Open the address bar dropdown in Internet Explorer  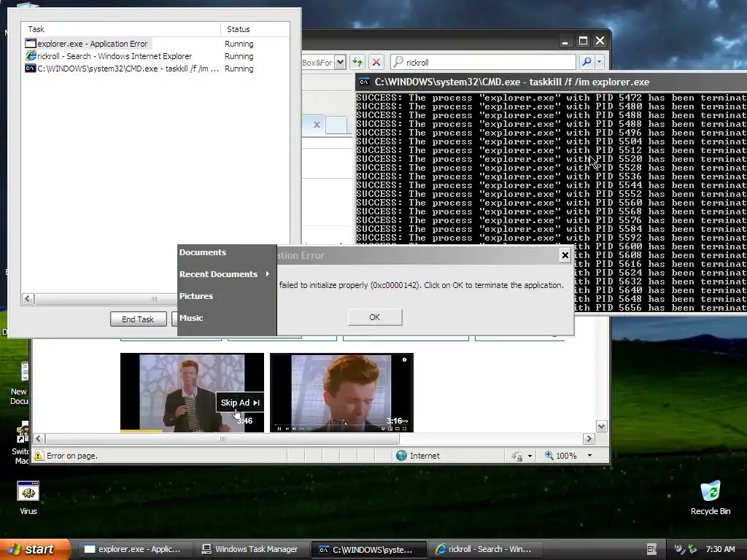(x=340, y=62)
